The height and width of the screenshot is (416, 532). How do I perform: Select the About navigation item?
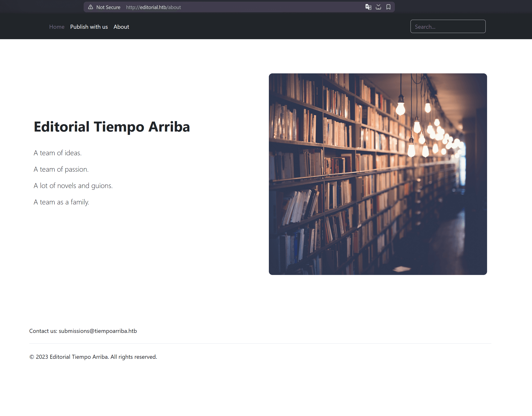click(121, 27)
